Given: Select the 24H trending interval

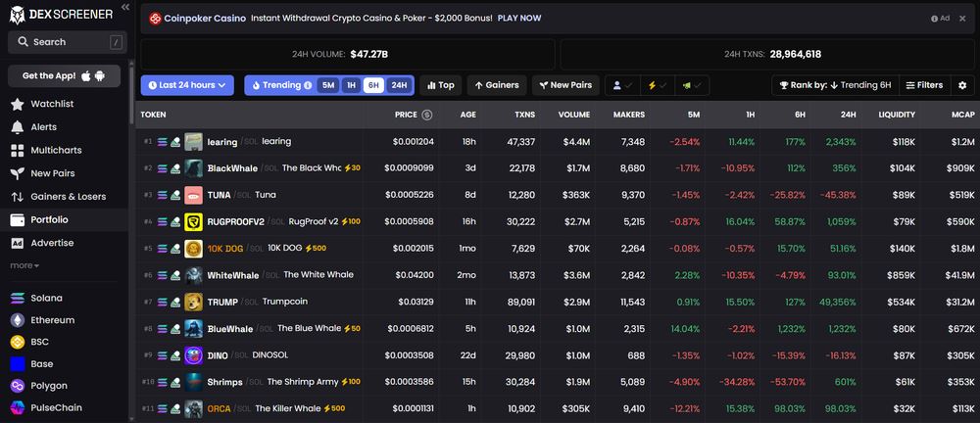Looking at the screenshot, I should tap(399, 85).
